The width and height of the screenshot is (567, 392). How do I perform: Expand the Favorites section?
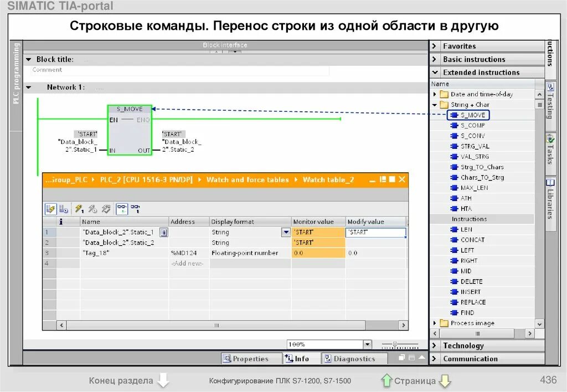[x=435, y=47]
